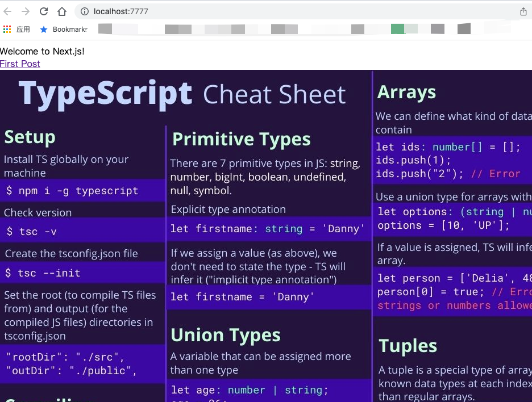The width and height of the screenshot is (532, 402).
Task: Go to home page icon
Action: [62, 11]
